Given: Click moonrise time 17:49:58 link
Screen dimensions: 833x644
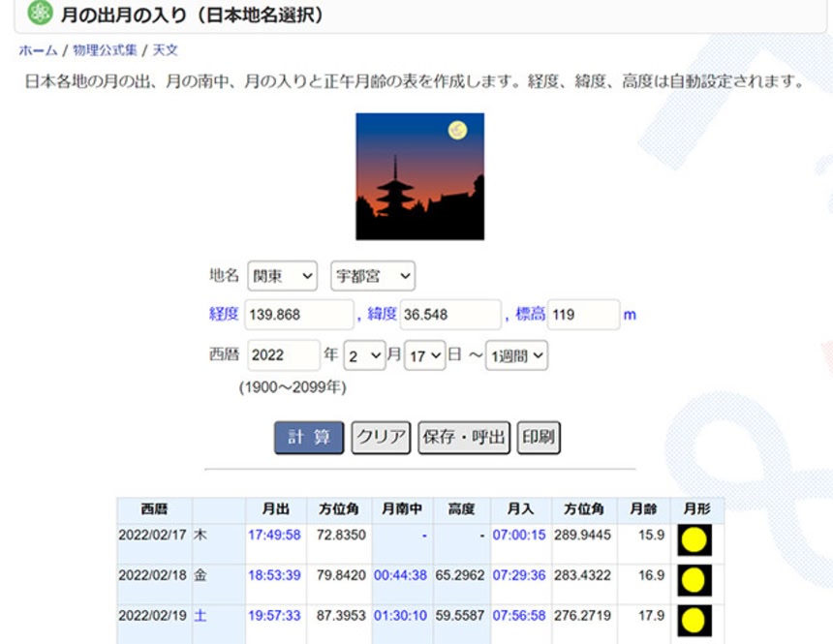Looking at the screenshot, I should click(274, 535).
